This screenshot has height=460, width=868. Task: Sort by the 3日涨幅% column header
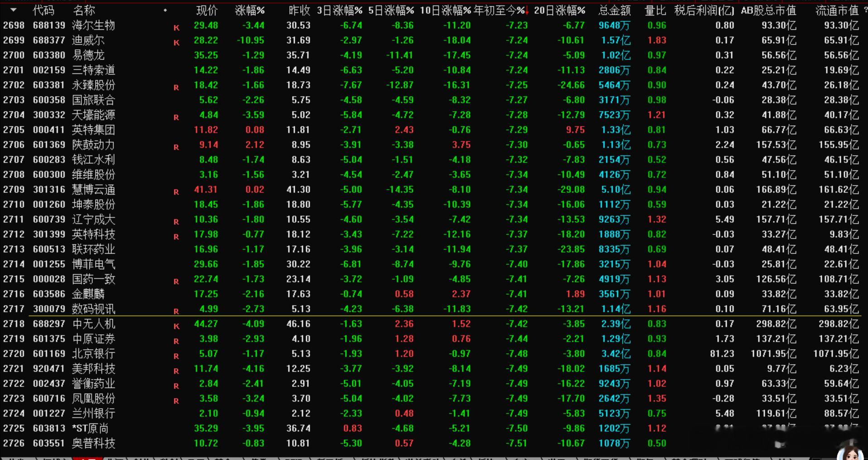click(x=340, y=10)
